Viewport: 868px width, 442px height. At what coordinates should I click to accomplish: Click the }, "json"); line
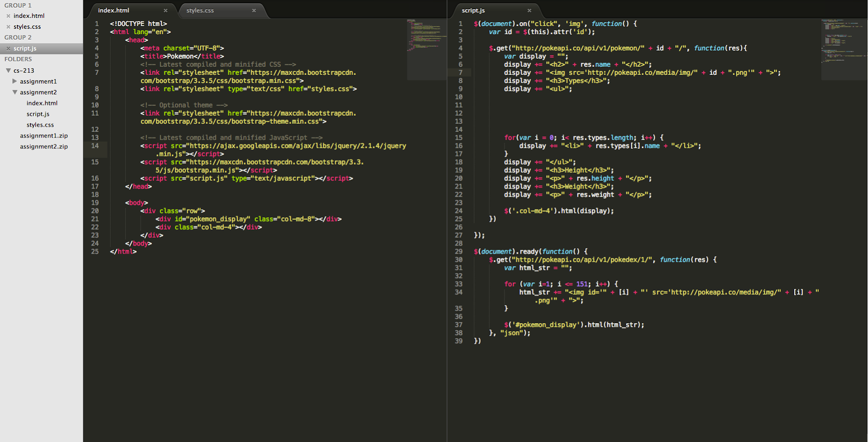point(510,333)
